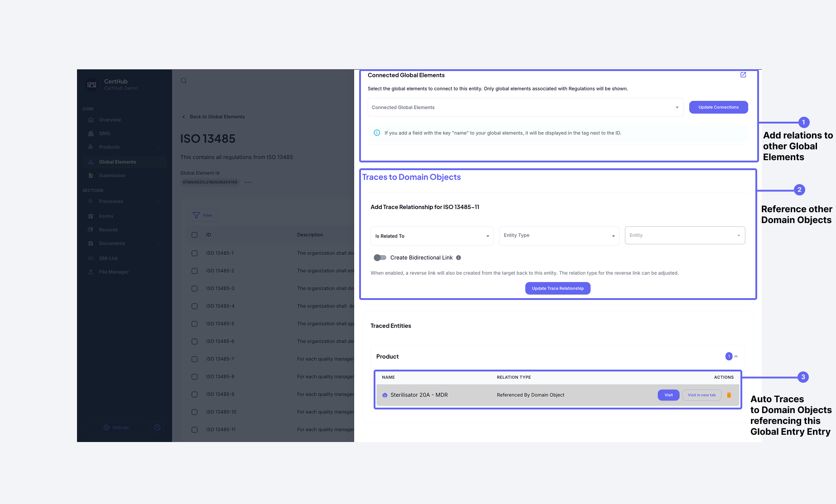This screenshot has height=504, width=836.
Task: Click the Visit in new tab button
Action: tap(701, 395)
